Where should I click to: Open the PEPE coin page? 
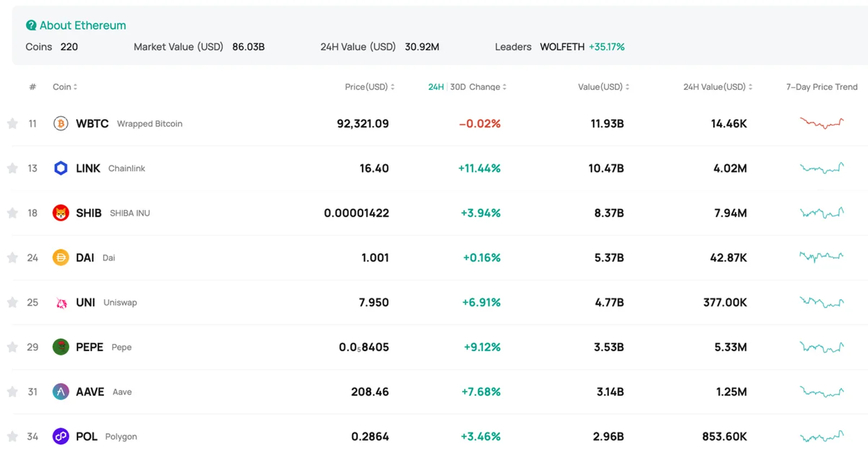click(x=90, y=347)
